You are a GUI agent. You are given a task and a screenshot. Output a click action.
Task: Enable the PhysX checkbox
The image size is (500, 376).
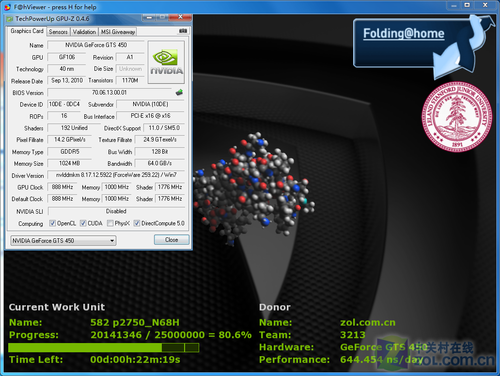pyautogui.click(x=110, y=223)
